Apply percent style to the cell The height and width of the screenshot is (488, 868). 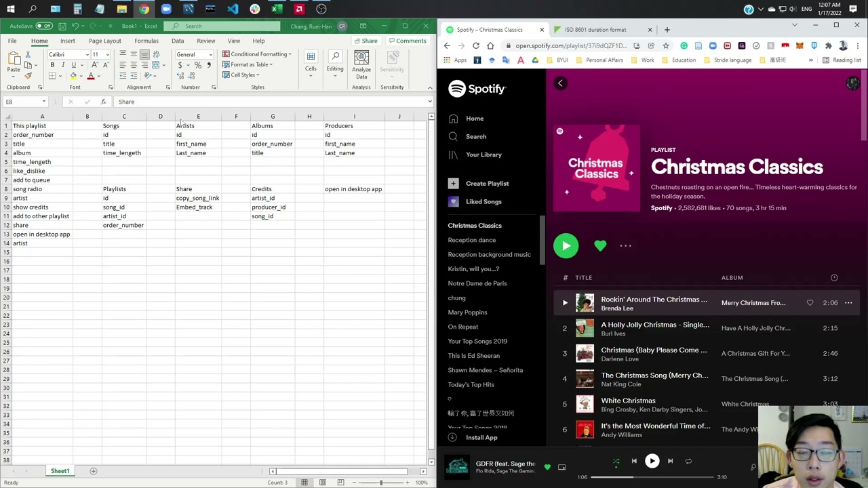pos(197,65)
